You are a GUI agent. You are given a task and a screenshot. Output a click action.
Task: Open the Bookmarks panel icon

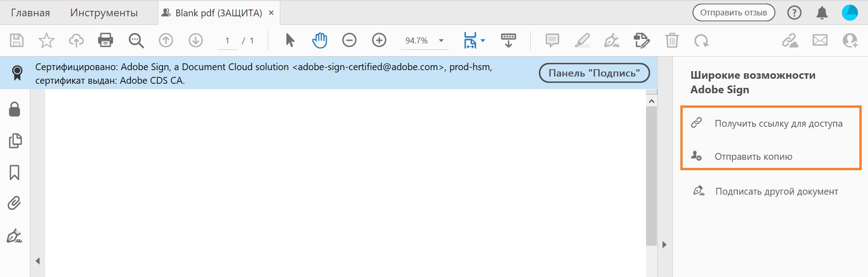[14, 172]
